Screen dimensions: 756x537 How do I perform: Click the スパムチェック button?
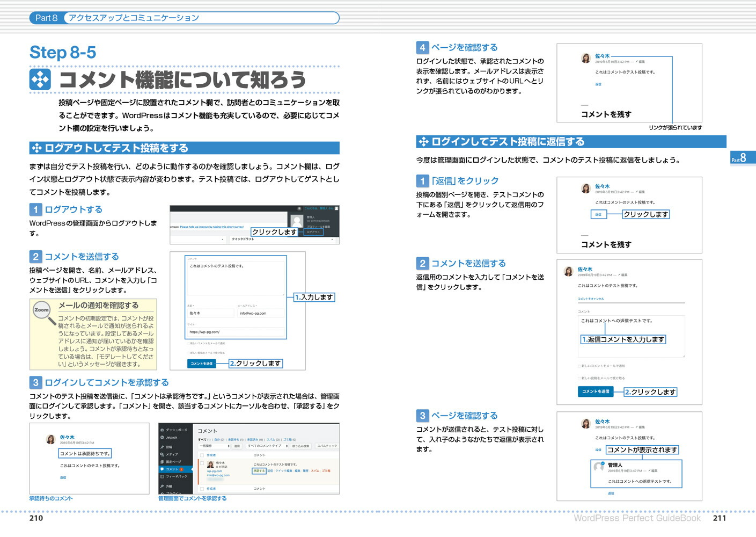[327, 446]
